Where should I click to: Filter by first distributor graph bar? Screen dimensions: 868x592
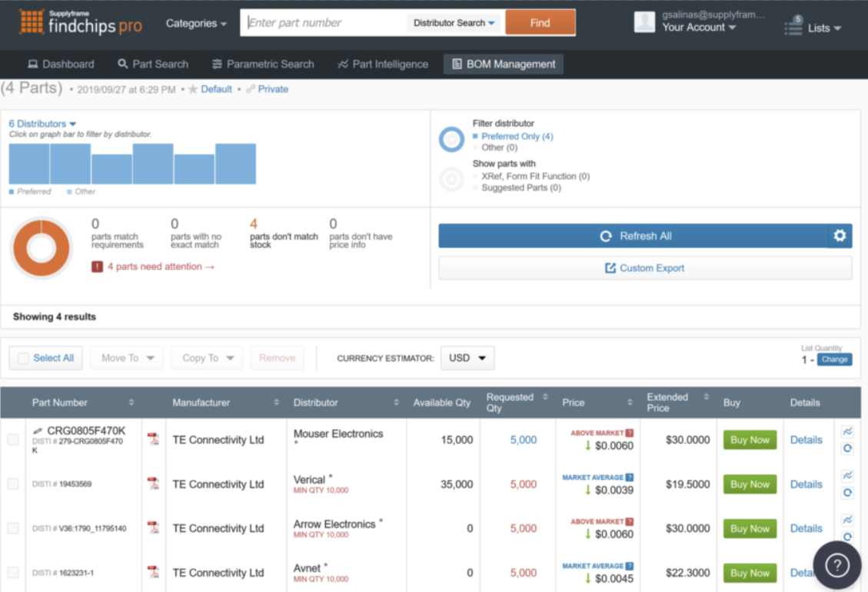tap(28, 164)
